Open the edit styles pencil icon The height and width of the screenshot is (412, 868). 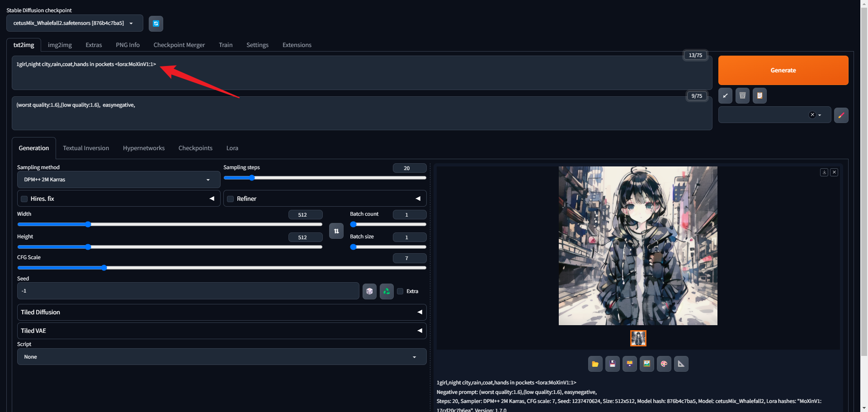(841, 115)
